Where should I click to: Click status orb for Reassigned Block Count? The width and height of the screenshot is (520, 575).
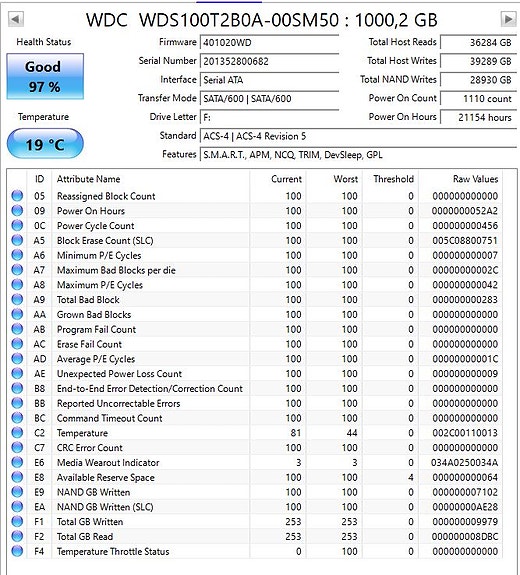click(x=17, y=196)
